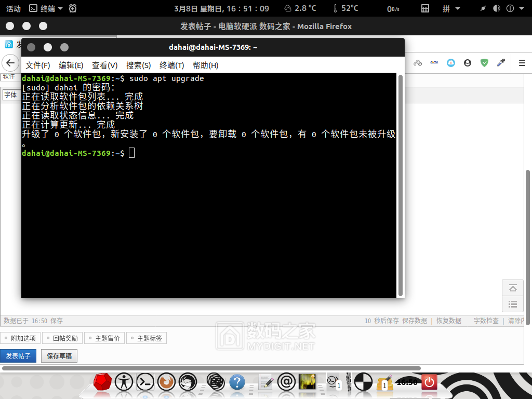
Task: Click the green shield adblock extension icon
Action: coord(484,63)
